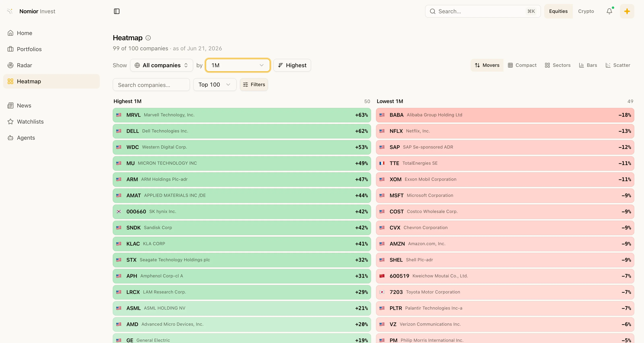Viewport: 644px width, 343px height.
Task: Click the yellow sparkle assistant button
Action: [627, 11]
